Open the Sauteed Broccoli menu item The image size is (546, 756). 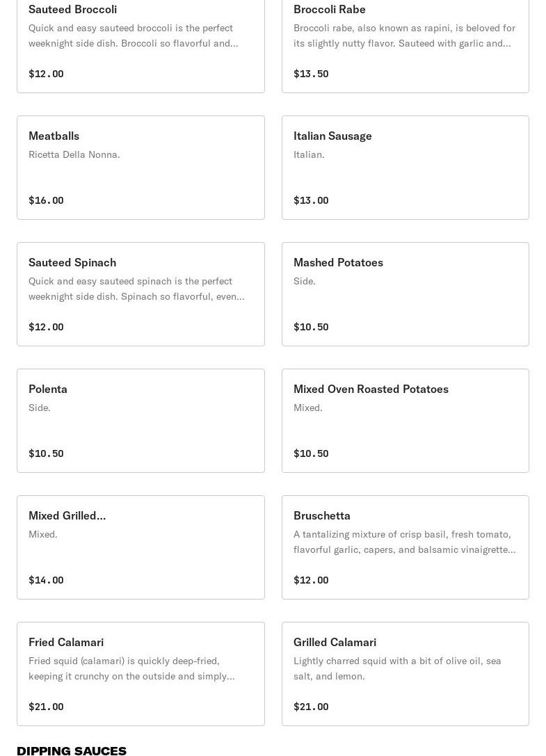pyautogui.click(x=140, y=46)
